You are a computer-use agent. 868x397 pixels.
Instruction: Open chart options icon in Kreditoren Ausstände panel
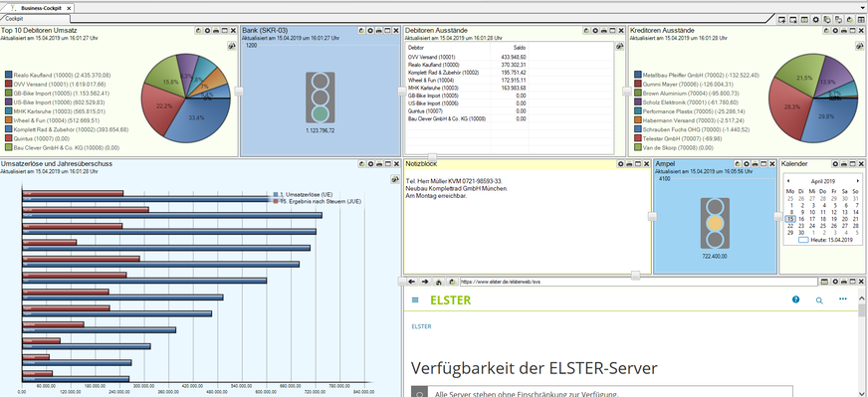coord(861,47)
